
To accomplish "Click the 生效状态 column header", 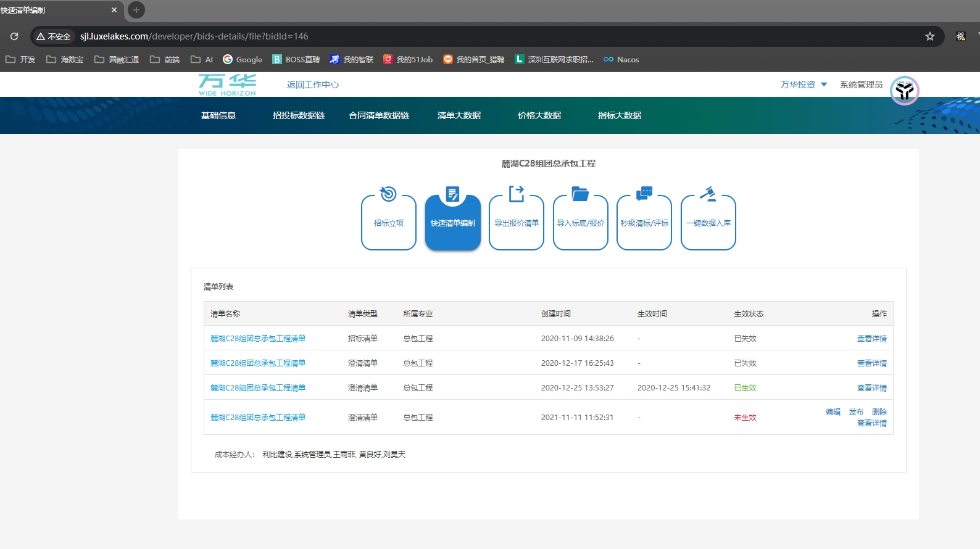I will tap(749, 313).
